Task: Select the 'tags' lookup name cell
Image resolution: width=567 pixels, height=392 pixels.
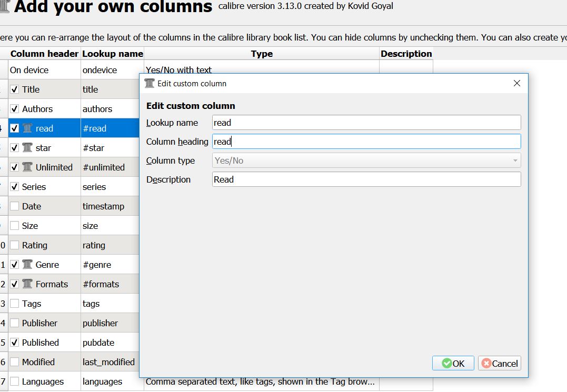Action: tap(110, 304)
